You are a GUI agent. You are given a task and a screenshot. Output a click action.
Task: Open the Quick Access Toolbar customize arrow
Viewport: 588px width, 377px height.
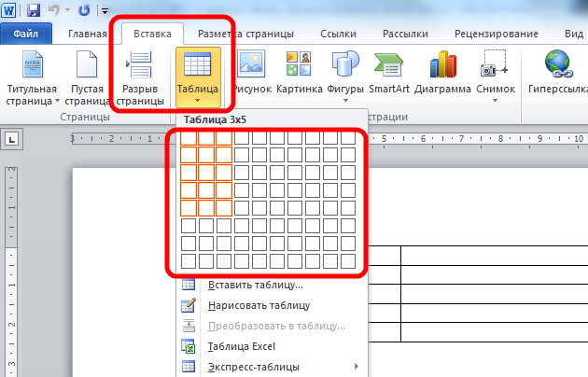point(105,11)
